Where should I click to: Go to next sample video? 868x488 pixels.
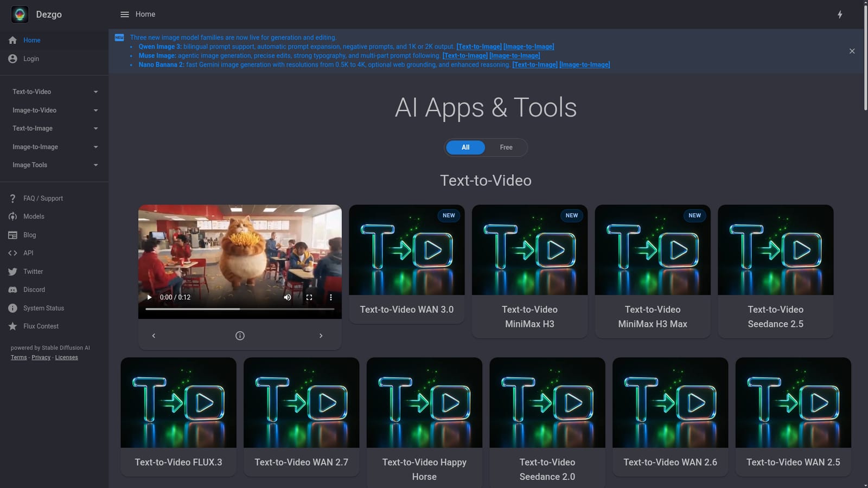(321, 336)
